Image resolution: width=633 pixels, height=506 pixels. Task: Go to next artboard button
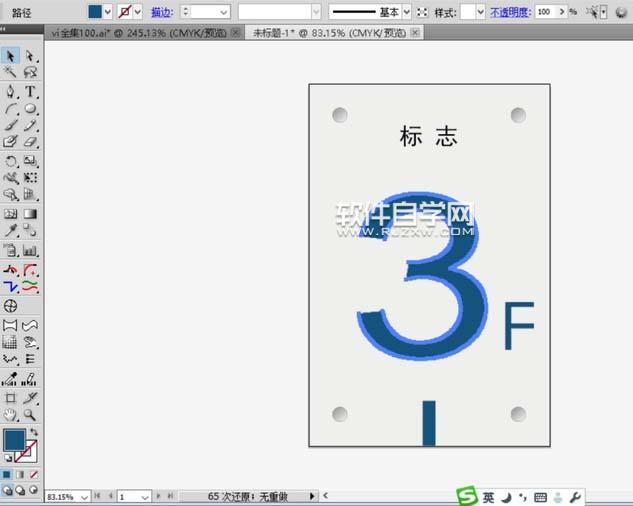[158, 496]
